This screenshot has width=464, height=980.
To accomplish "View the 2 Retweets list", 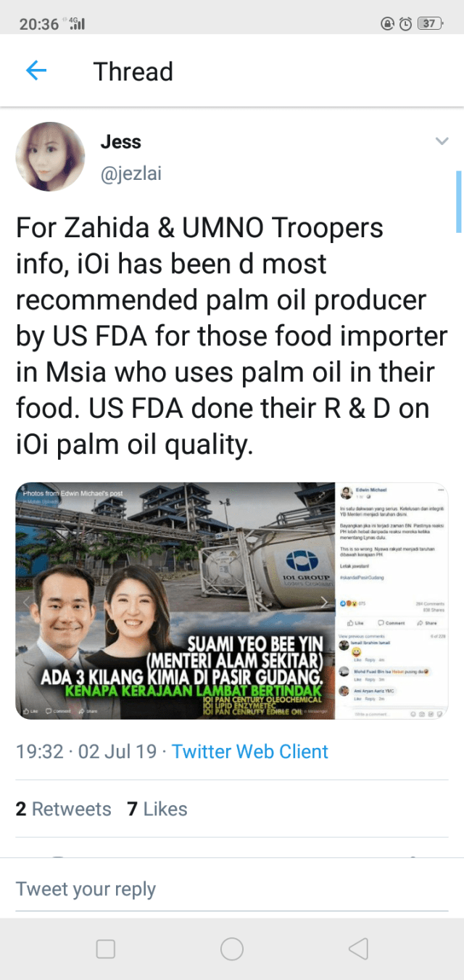I will coord(64,809).
